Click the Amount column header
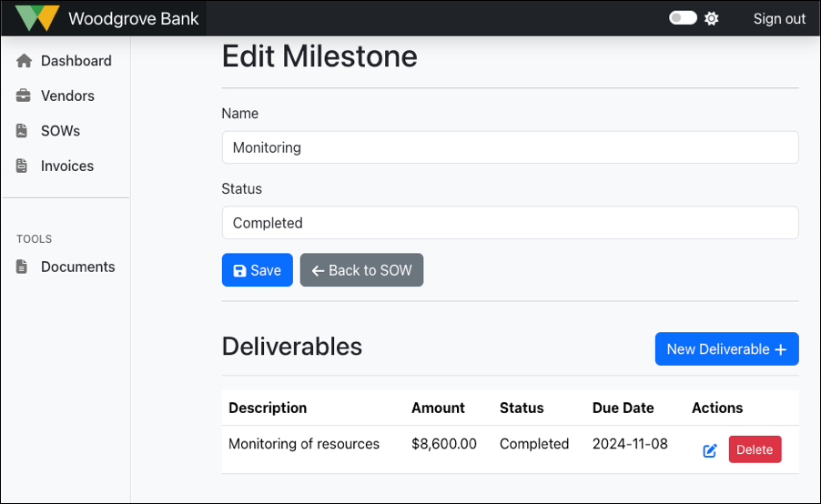The image size is (821, 504). coord(438,408)
